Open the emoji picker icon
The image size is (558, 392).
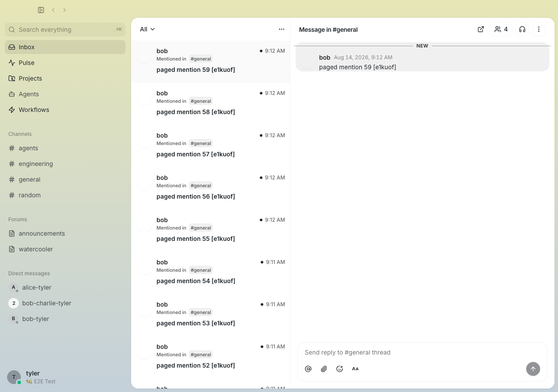point(340,369)
